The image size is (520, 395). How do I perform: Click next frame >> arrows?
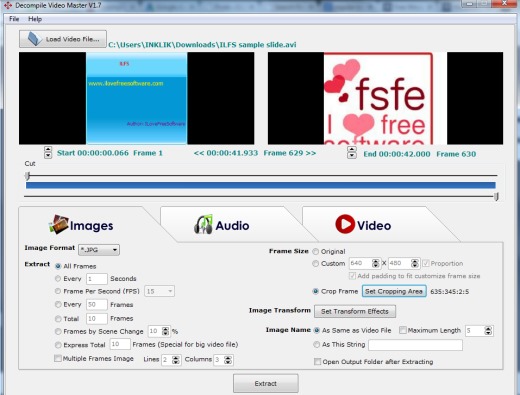tap(311, 153)
